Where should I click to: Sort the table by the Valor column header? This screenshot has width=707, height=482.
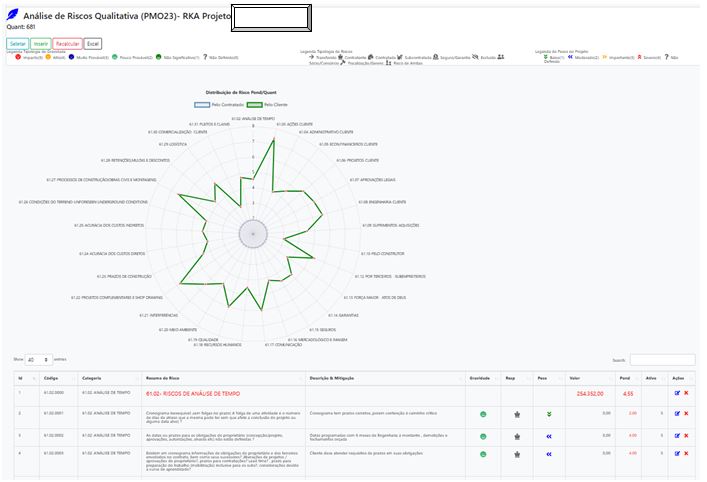click(590, 378)
